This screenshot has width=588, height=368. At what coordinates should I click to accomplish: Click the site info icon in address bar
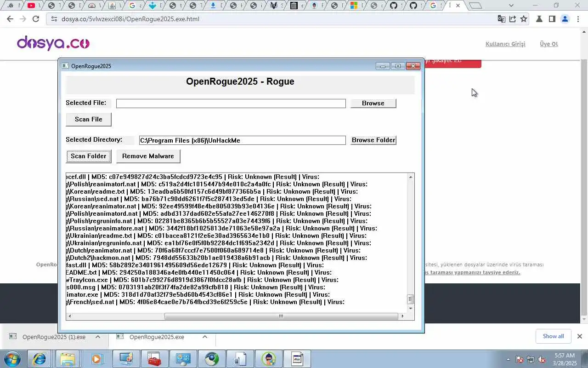pyautogui.click(x=54, y=19)
